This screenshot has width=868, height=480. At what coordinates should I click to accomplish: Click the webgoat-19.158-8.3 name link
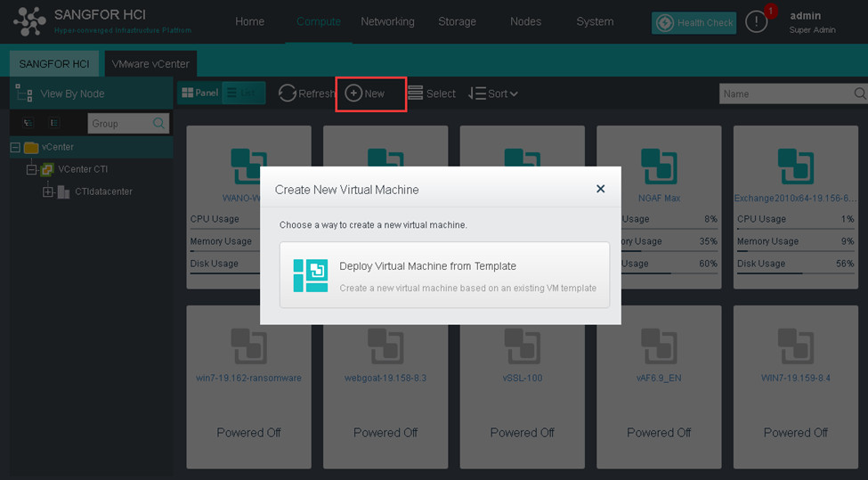pyautogui.click(x=385, y=378)
